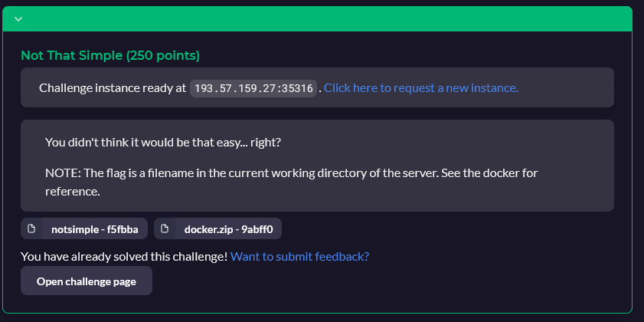Click the file icon beside docker.zip
Viewport: 644px width, 322px height.
(165, 228)
